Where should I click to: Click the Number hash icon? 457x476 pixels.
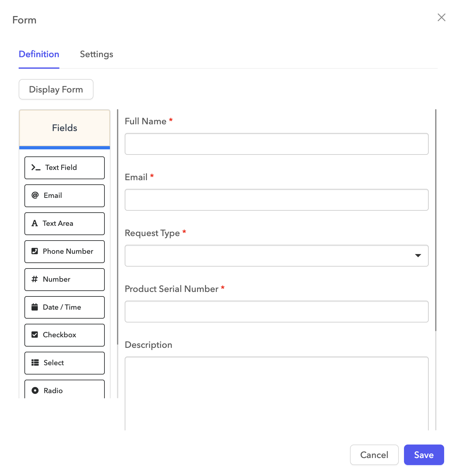coord(35,279)
